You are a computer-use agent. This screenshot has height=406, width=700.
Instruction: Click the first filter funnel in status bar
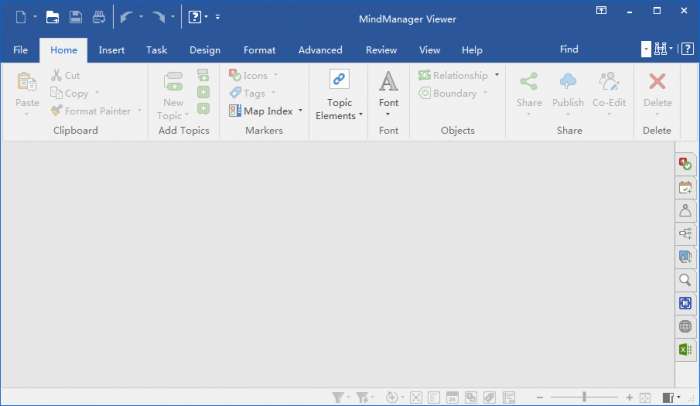(338, 397)
